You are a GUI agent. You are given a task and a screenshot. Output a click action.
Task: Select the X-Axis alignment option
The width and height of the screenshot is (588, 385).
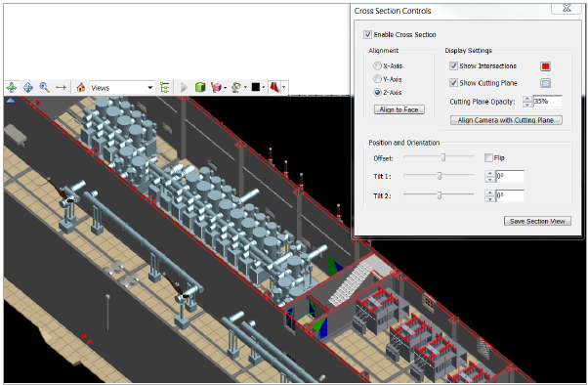coord(377,65)
